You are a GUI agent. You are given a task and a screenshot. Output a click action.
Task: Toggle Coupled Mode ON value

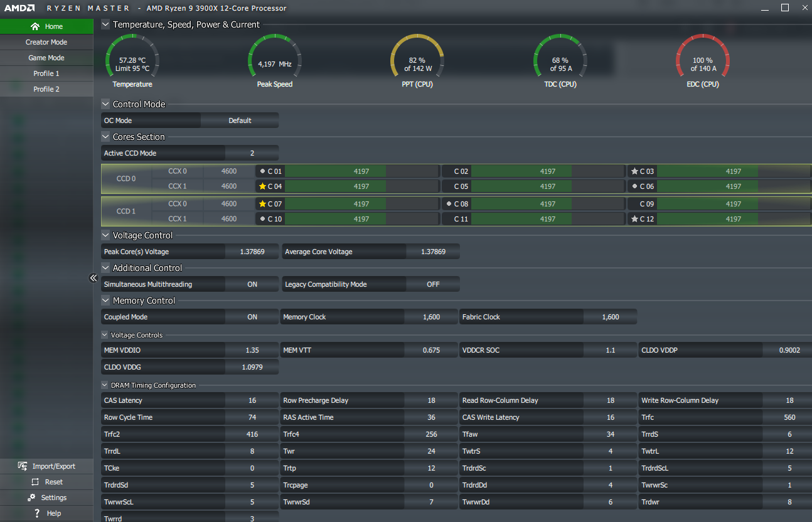click(252, 317)
